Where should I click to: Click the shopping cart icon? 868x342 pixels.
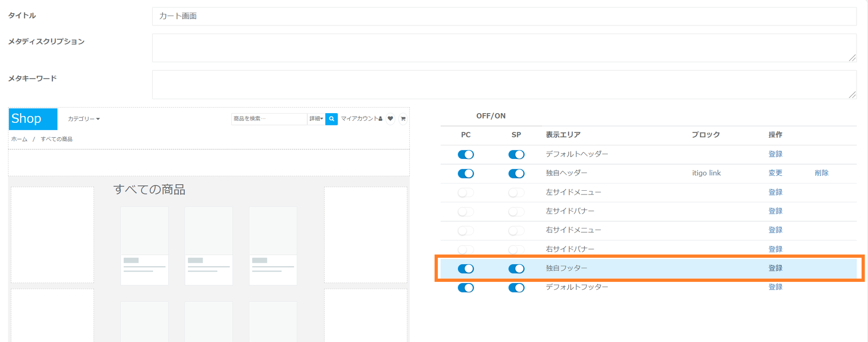click(x=403, y=119)
